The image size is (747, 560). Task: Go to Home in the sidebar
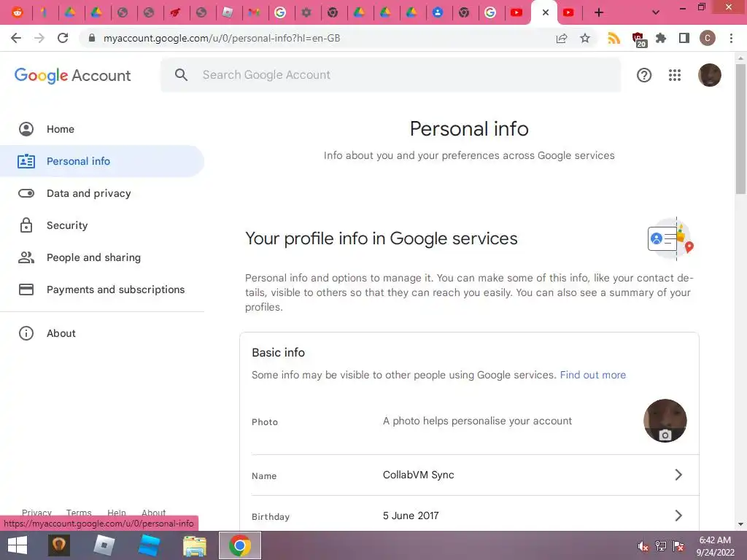tap(102, 129)
